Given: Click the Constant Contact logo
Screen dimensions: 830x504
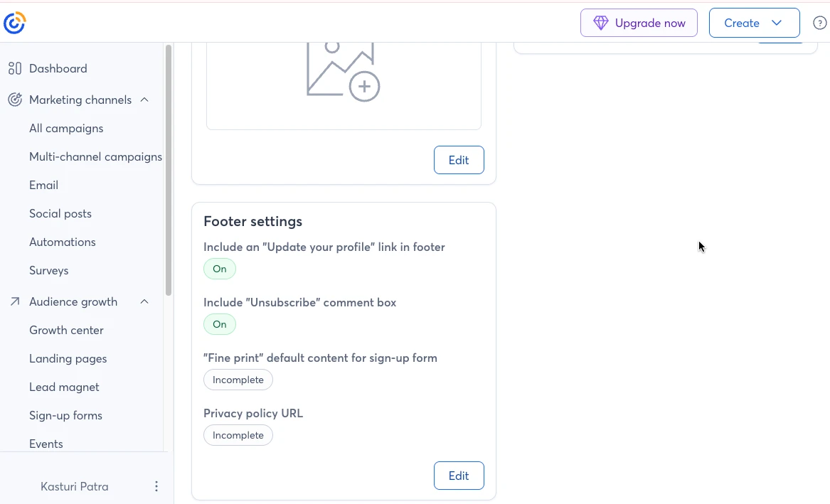Looking at the screenshot, I should 14,23.
